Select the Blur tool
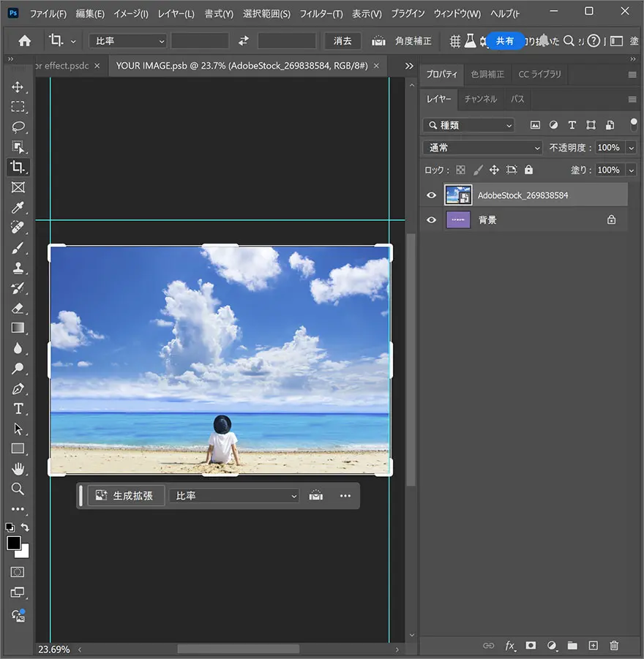This screenshot has width=644, height=659. pos(18,348)
